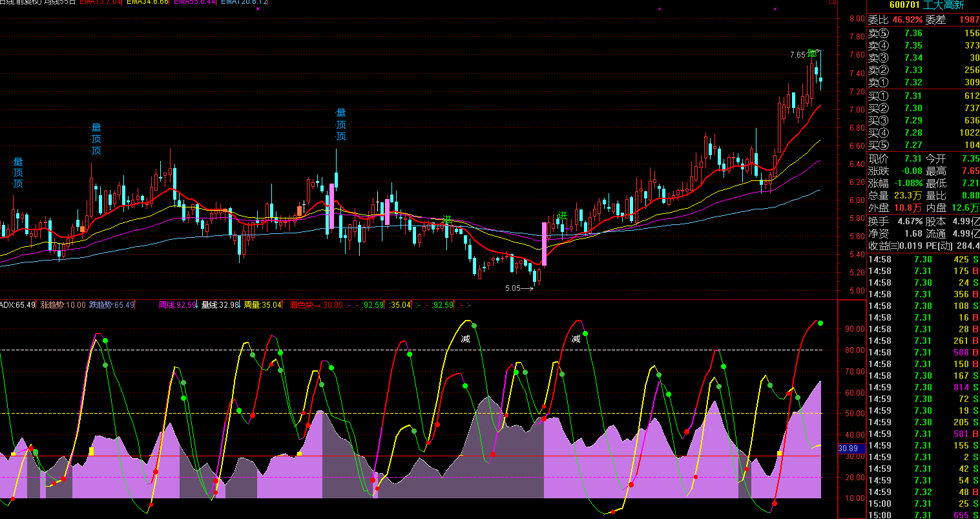This screenshot has height=519, width=980.
Task: Click the 总量 value 23.3万
Action: pyautogui.click(x=910, y=196)
